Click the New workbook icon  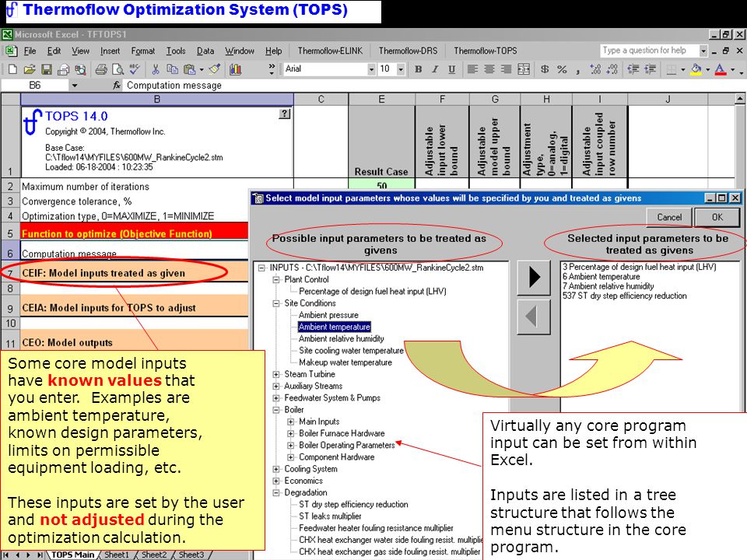(13, 69)
